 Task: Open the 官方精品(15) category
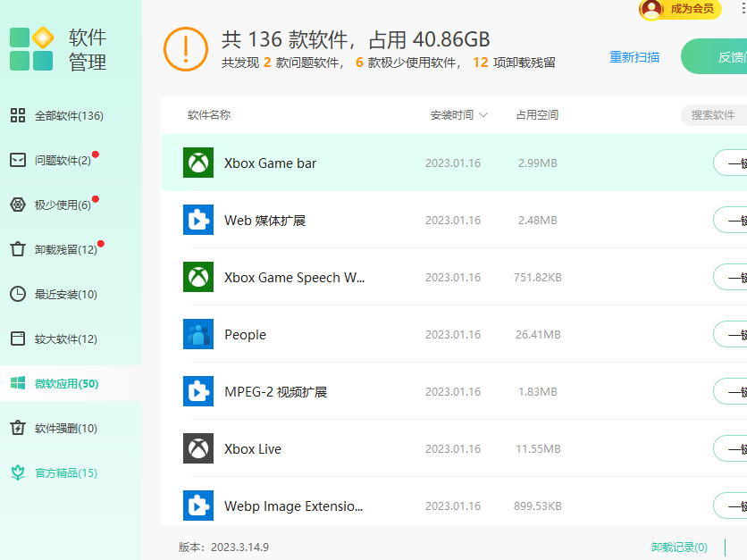pos(71,472)
